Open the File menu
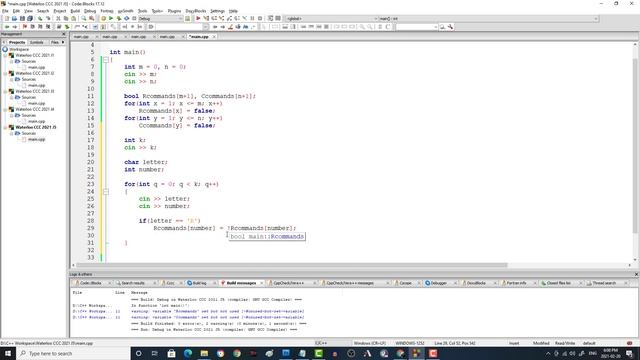The height and width of the screenshot is (360, 640). click(5, 11)
